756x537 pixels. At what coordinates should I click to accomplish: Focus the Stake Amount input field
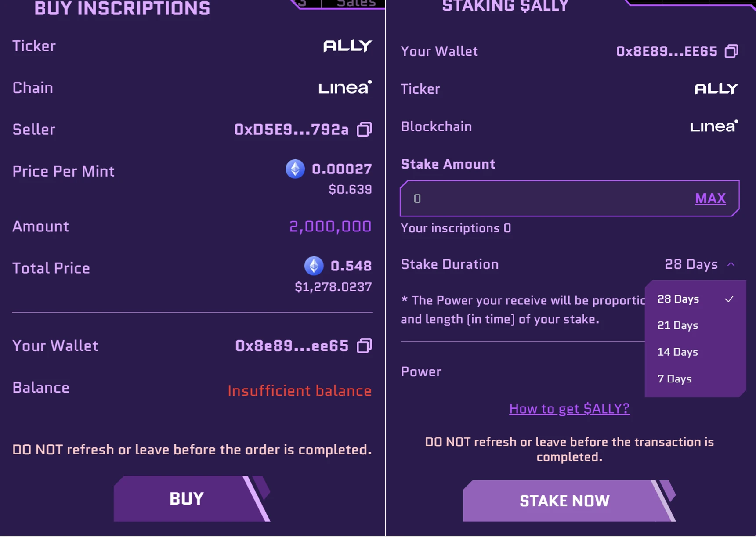pos(545,198)
